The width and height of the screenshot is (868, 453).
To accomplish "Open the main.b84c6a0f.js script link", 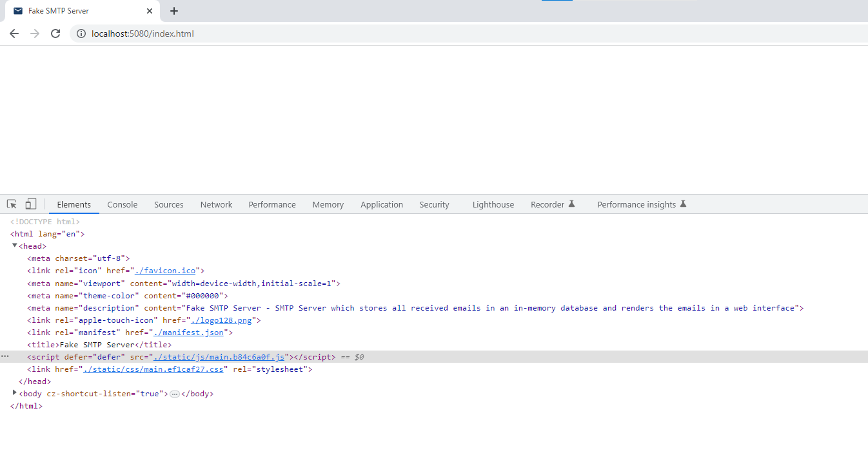I will 221,356.
